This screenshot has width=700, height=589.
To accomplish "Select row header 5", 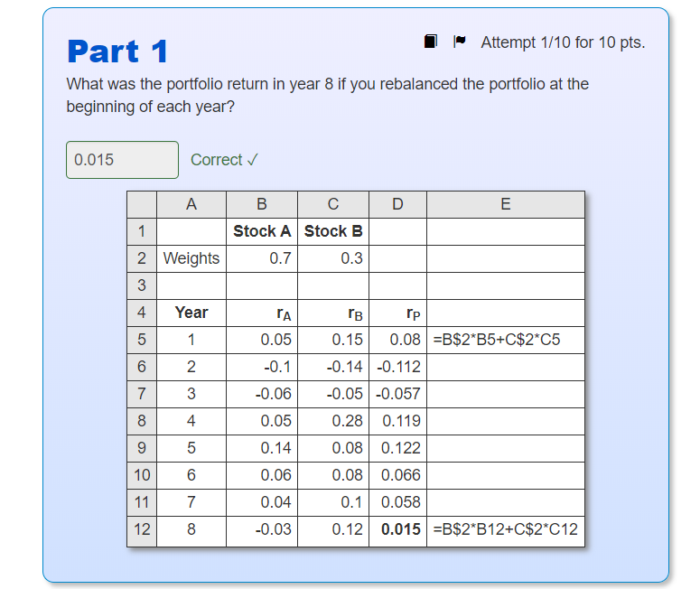I will coord(142,341).
